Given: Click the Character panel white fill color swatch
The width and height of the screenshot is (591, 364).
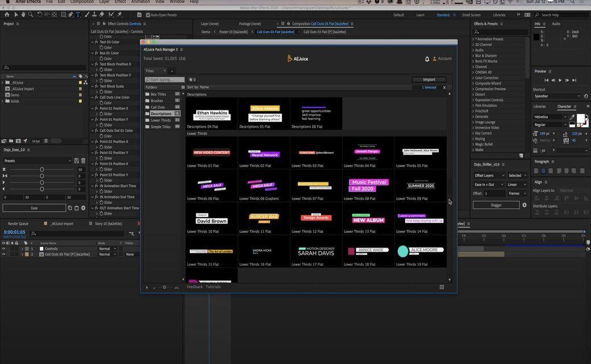Looking at the screenshot, I should (x=580, y=119).
